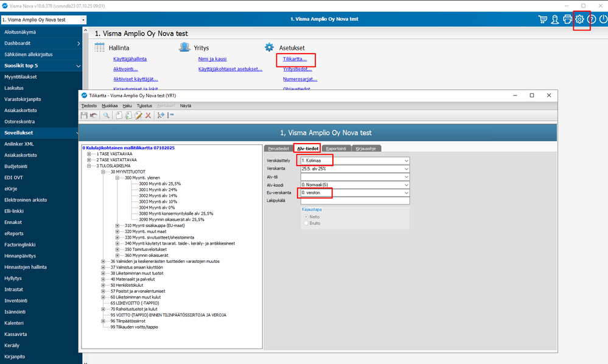Screen dimensions: 608x364
Task: Open the company selector dropdown
Action: (83, 19)
